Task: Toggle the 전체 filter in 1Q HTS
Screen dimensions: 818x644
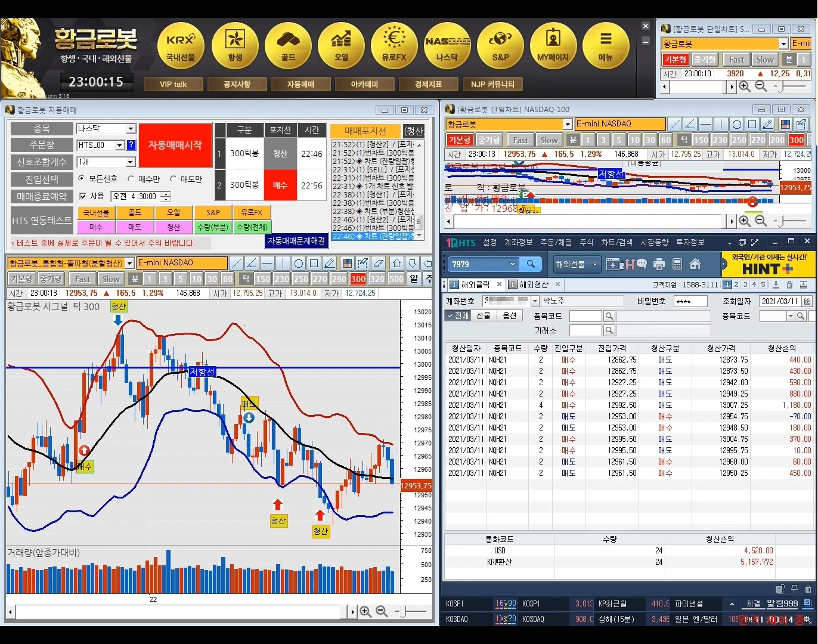Action: pyautogui.click(x=458, y=316)
